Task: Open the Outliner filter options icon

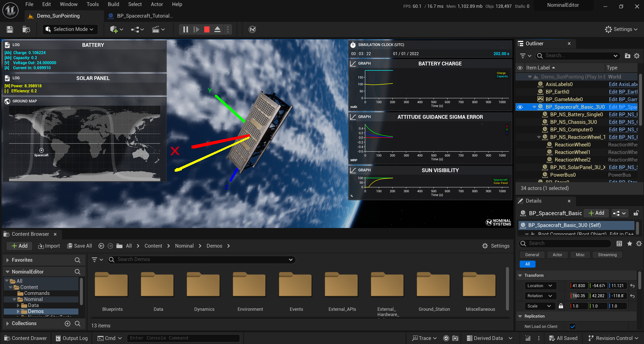Action: pyautogui.click(x=526, y=56)
